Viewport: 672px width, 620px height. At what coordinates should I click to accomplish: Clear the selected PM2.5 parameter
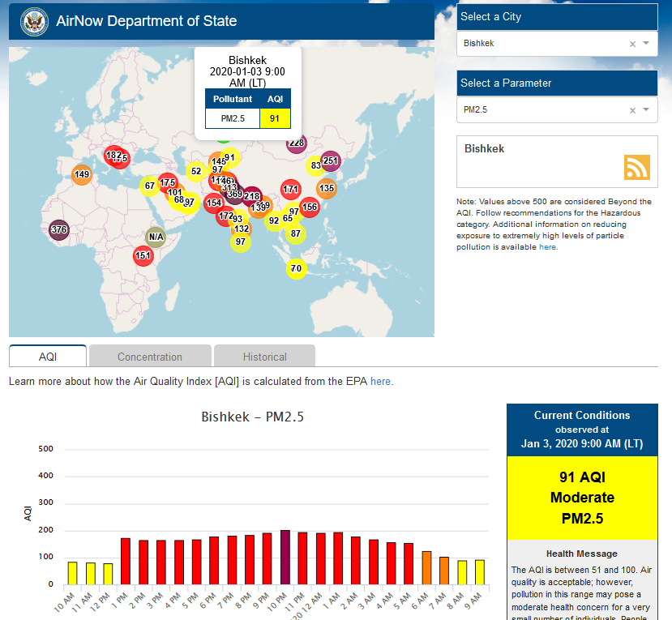click(x=632, y=110)
